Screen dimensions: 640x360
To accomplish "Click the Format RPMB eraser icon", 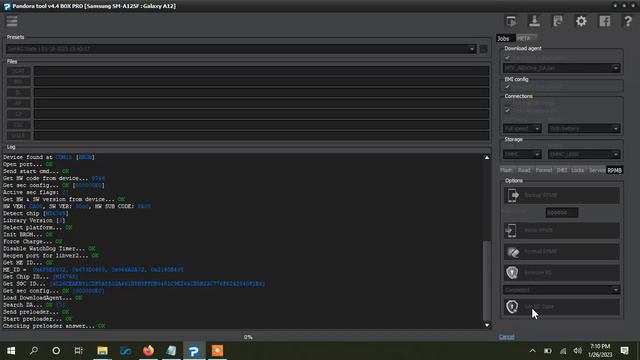I will click(513, 252).
